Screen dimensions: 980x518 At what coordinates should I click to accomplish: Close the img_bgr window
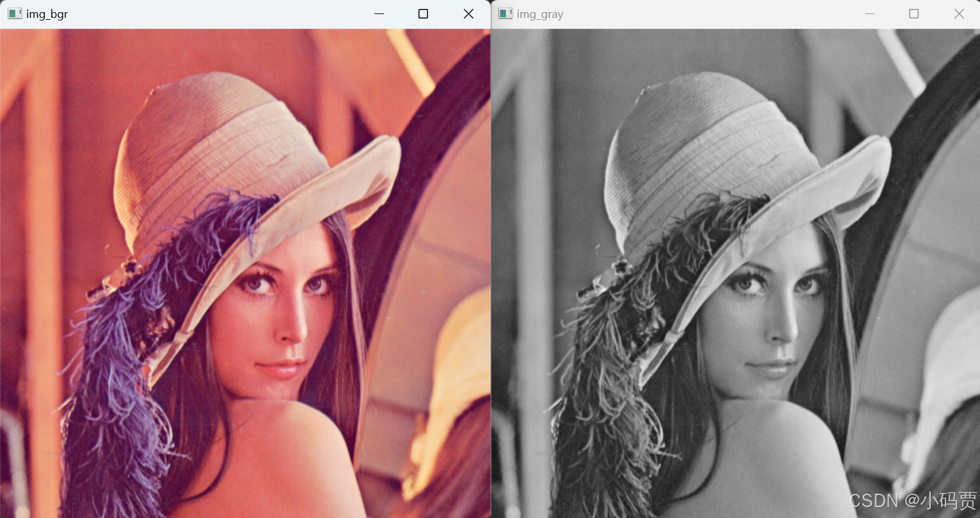click(x=468, y=13)
